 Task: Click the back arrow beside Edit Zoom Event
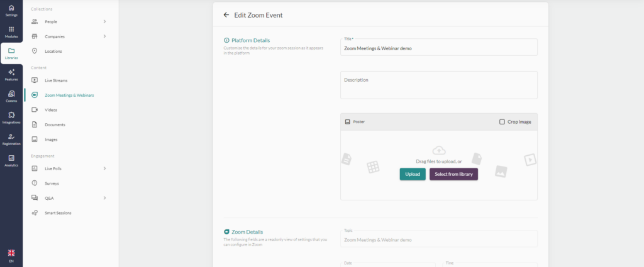tap(226, 14)
